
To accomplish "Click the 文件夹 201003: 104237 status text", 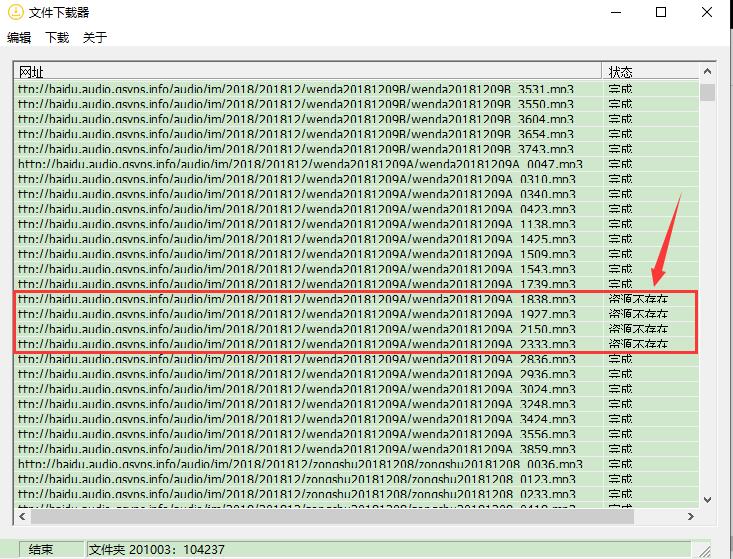I will pyautogui.click(x=157, y=550).
